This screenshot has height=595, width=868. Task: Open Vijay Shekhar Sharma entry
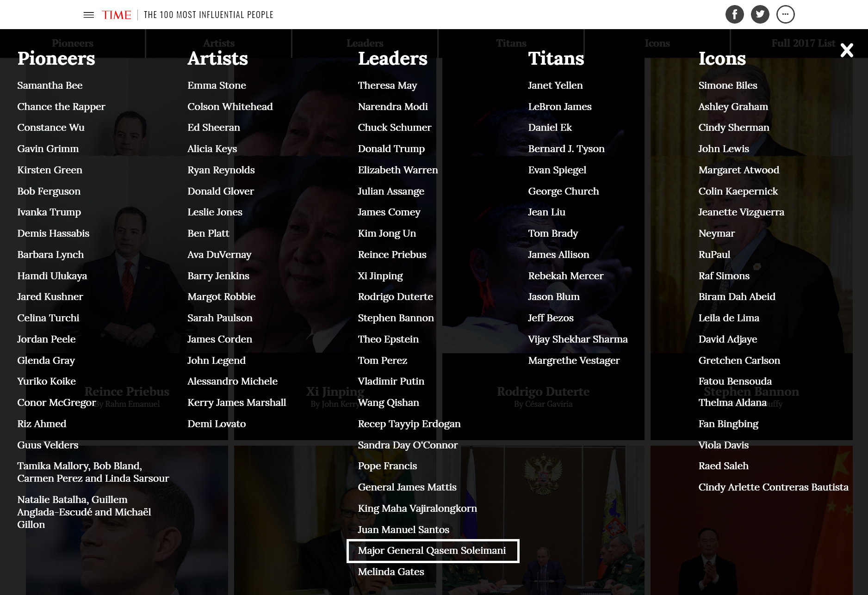click(578, 339)
